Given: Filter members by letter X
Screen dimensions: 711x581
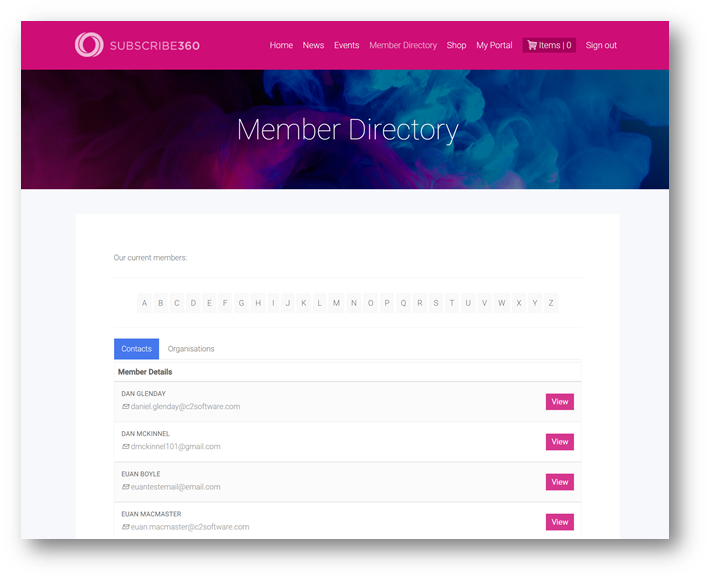Looking at the screenshot, I should 519,303.
